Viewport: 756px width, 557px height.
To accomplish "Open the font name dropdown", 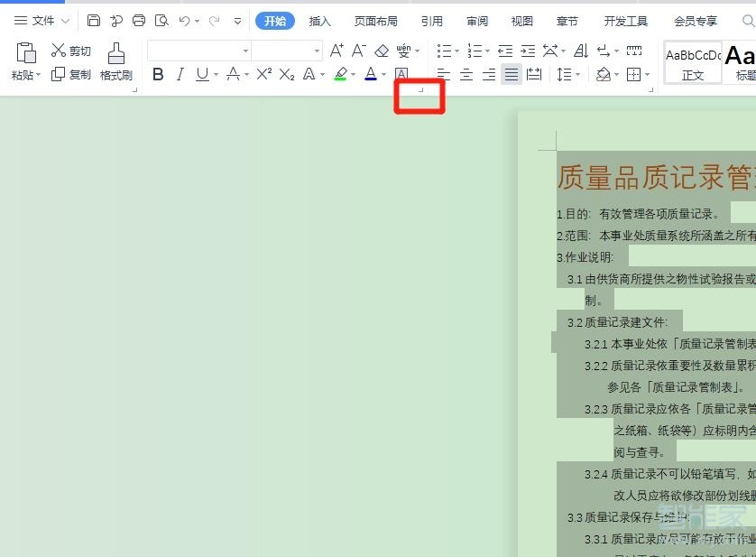I will 244,49.
